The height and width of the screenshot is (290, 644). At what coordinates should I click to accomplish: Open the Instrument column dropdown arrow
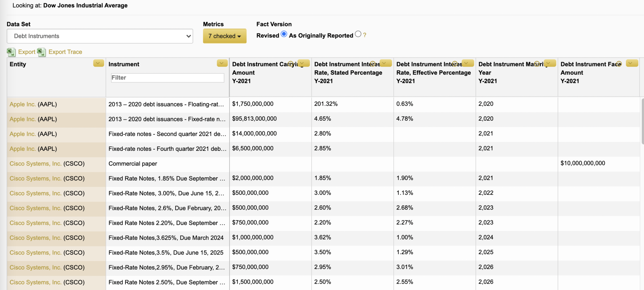(222, 63)
